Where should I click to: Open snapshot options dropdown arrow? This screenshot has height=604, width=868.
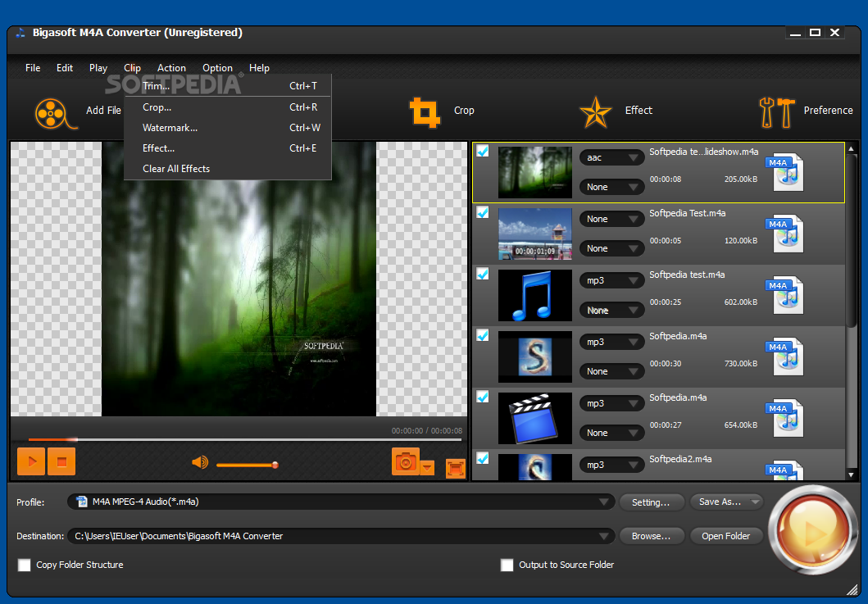(x=427, y=468)
